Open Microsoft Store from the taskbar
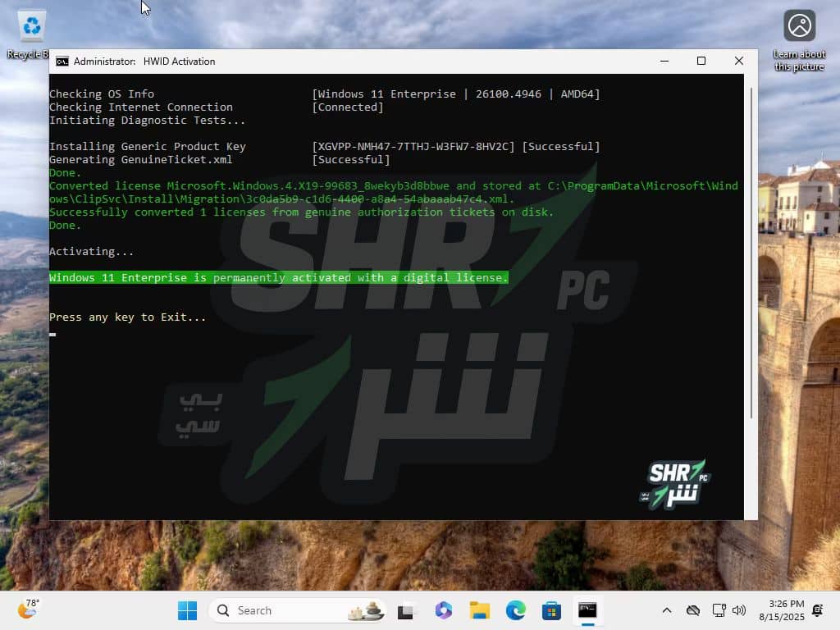The height and width of the screenshot is (630, 840). click(x=551, y=610)
